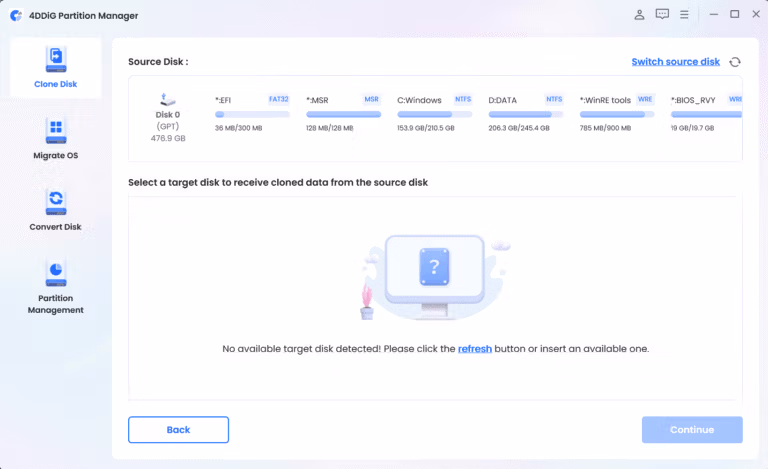
Task: Click the refresh icon beside Switch source disk
Action: pos(735,62)
